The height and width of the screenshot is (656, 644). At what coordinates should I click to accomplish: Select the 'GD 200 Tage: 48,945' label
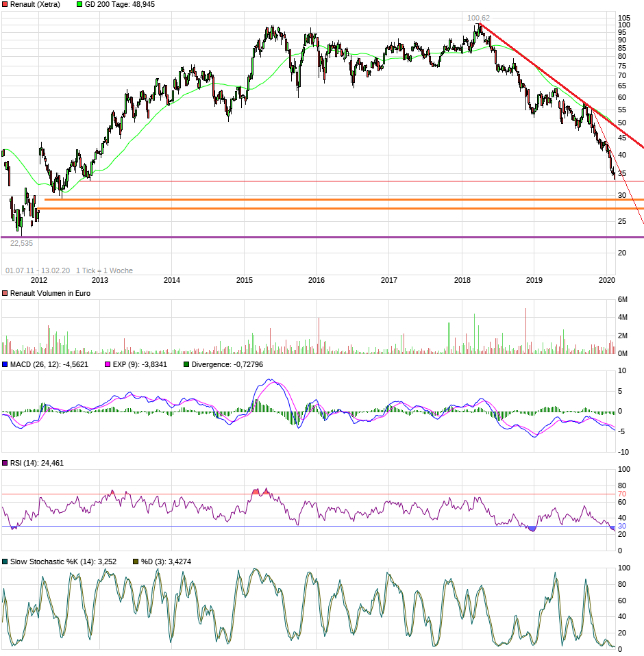pos(120,4)
